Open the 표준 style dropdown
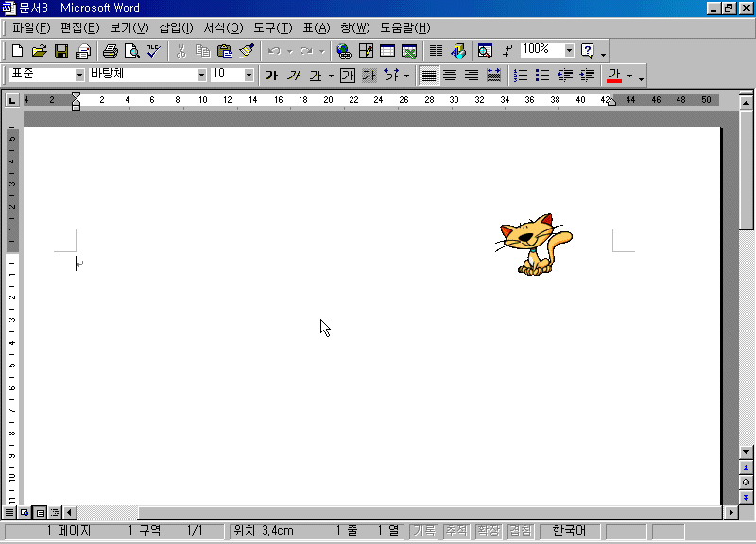This screenshot has width=756, height=544. point(79,75)
